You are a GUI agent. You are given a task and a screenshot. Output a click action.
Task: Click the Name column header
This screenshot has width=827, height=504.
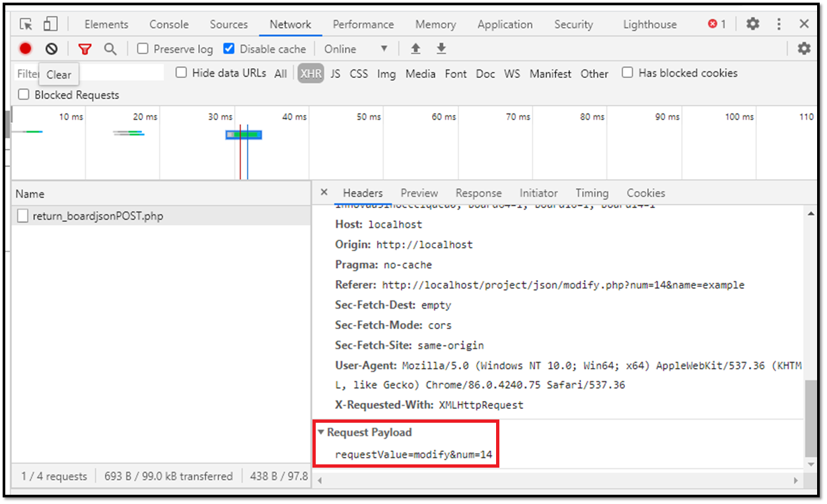(161, 194)
